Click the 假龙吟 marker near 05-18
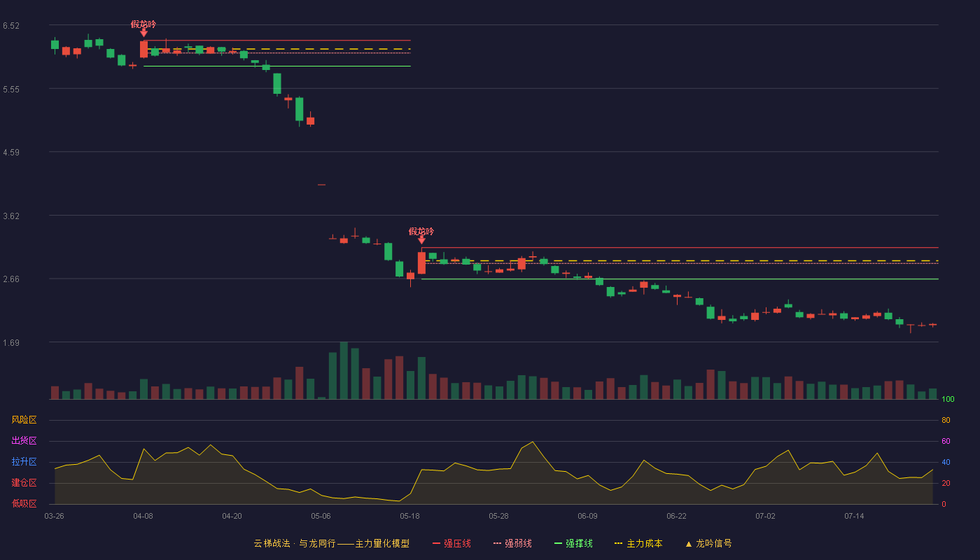Viewport: 980px width, 560px height. click(x=421, y=235)
